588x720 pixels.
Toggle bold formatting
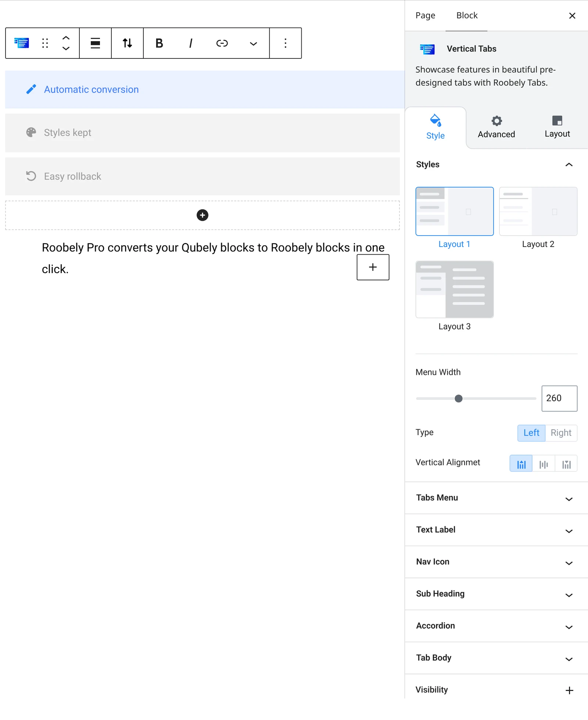point(159,43)
